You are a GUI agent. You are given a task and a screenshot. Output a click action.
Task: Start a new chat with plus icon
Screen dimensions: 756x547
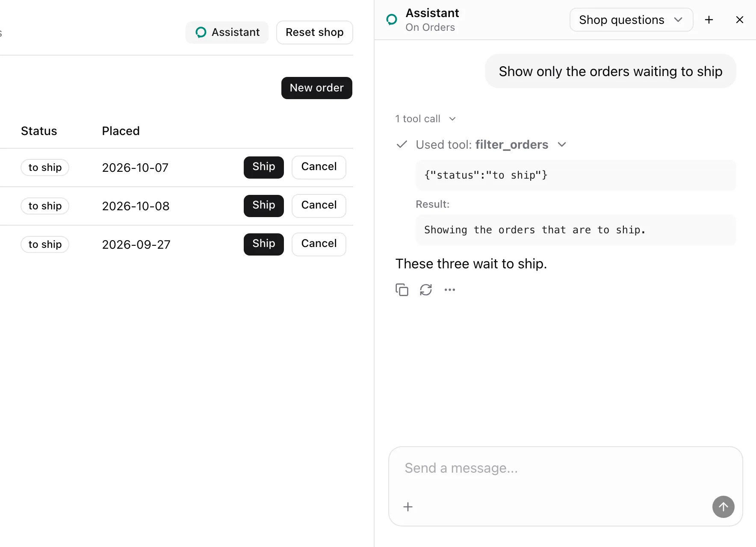pos(709,20)
